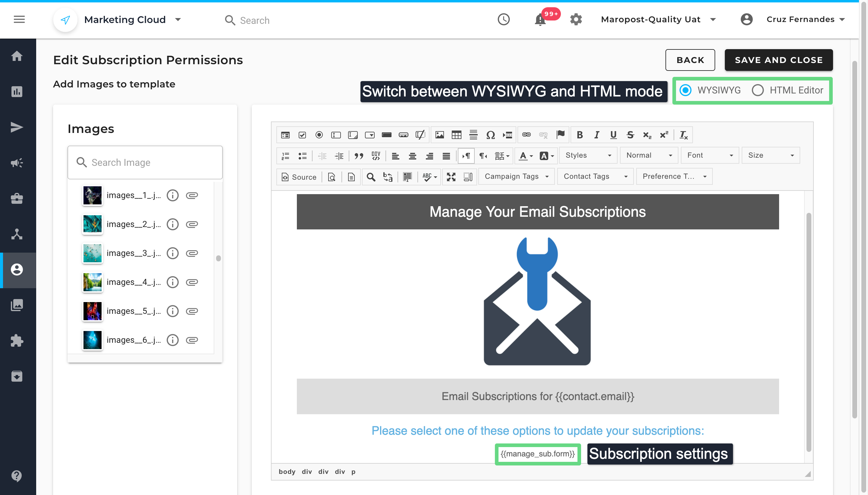
Task: Open the Campaign Tags dropdown
Action: click(516, 176)
